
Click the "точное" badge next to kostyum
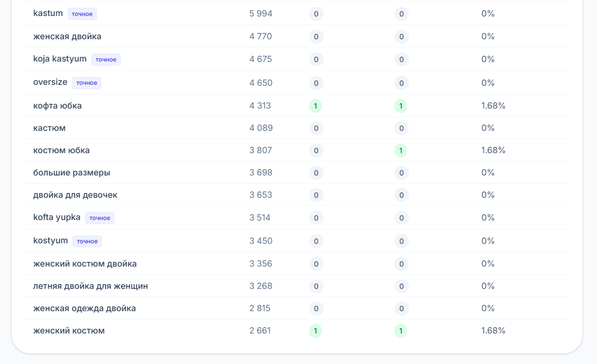point(87,241)
